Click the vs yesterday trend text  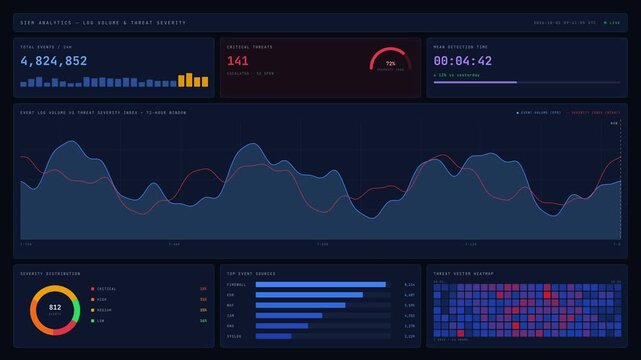pyautogui.click(x=457, y=75)
